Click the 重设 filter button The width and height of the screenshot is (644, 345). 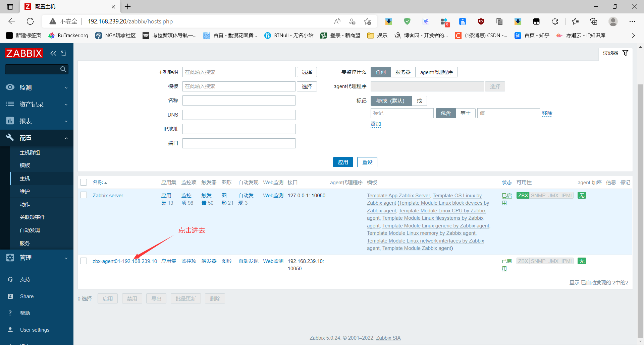(x=367, y=162)
